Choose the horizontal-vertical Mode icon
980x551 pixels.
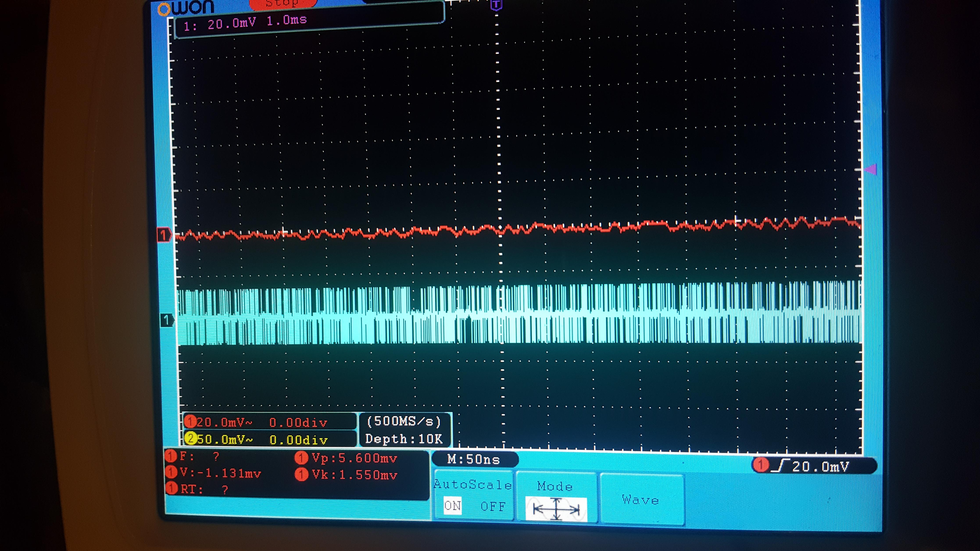[x=556, y=509]
